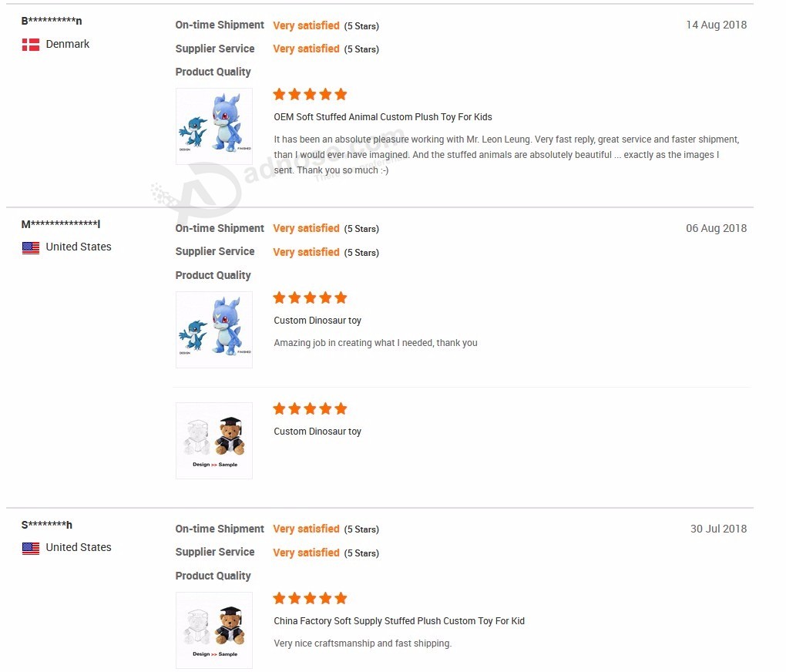The width and height of the screenshot is (786, 672).
Task: Open dinosaur thumbnail in 06 Aug 2018 review
Action: tap(214, 330)
